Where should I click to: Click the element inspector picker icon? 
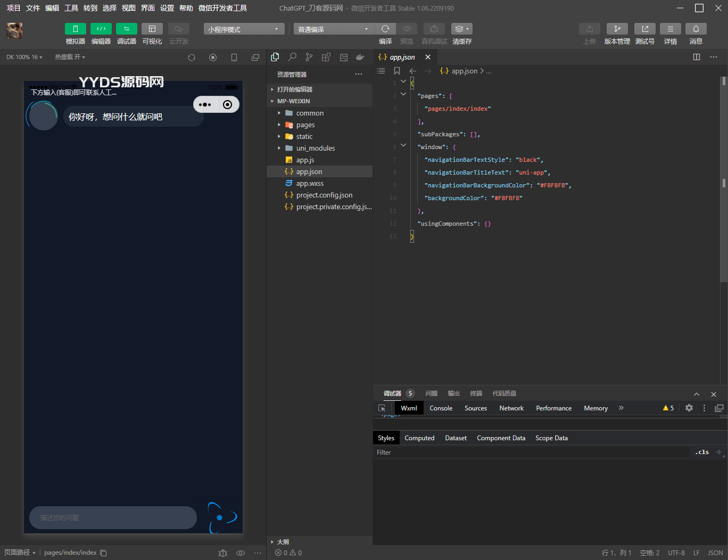pos(382,408)
